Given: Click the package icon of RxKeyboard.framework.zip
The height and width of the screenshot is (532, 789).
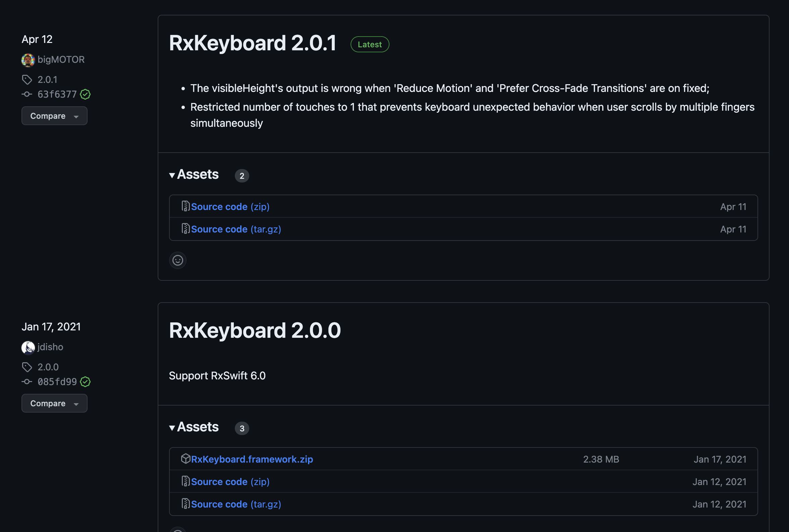Looking at the screenshot, I should click(186, 459).
